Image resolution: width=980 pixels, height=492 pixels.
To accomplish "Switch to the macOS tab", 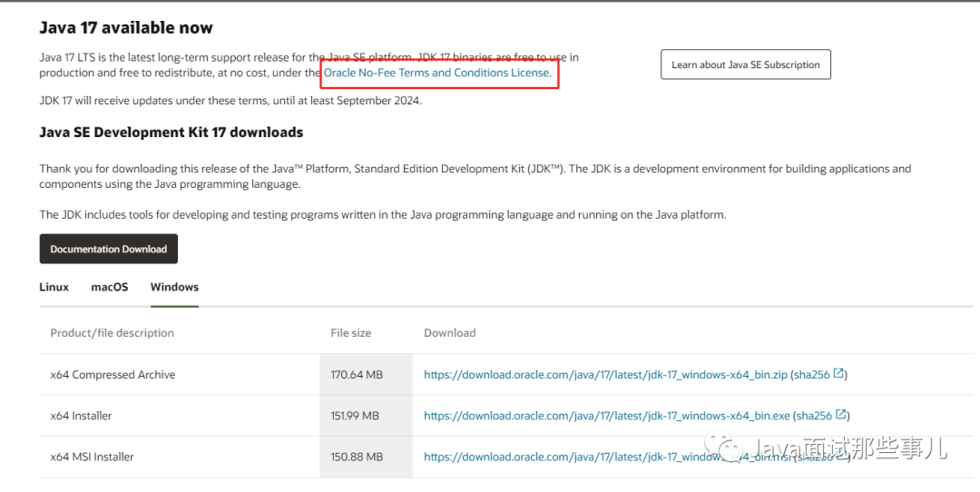I will (x=110, y=287).
